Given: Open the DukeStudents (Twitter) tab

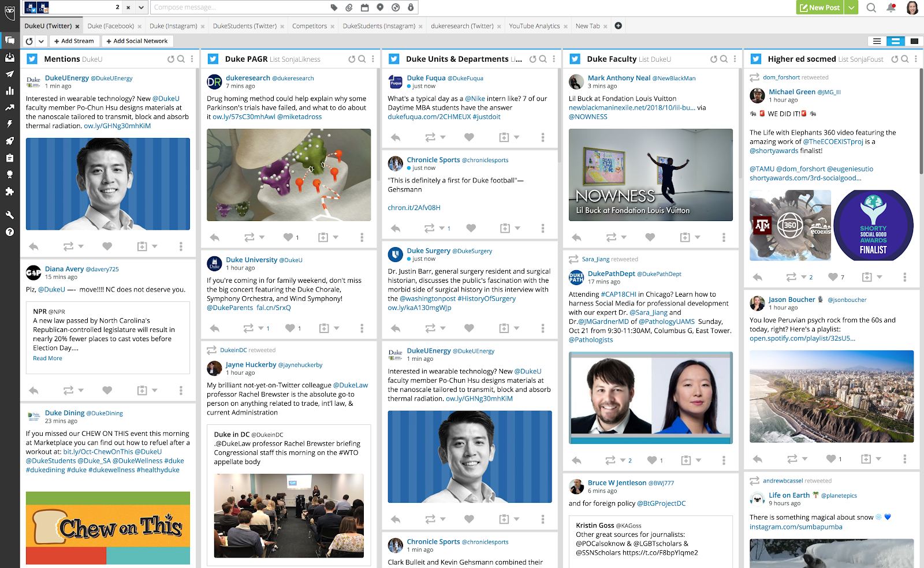Looking at the screenshot, I should 244,26.
